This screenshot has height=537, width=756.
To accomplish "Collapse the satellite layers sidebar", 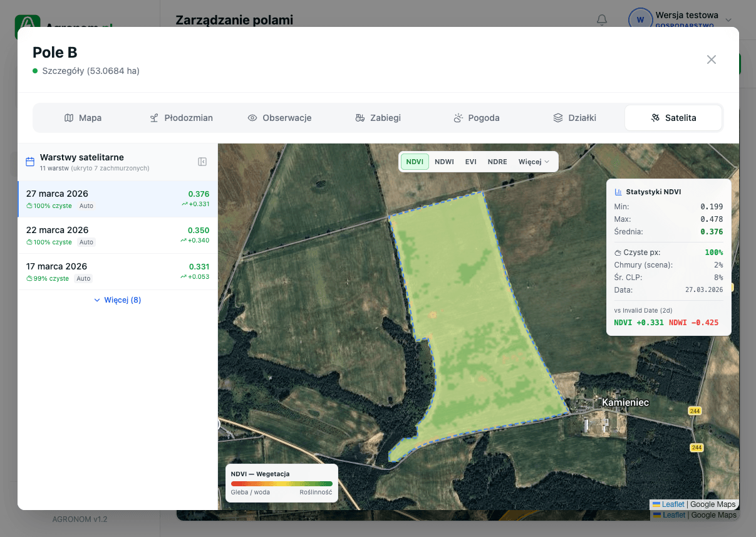I will (202, 161).
